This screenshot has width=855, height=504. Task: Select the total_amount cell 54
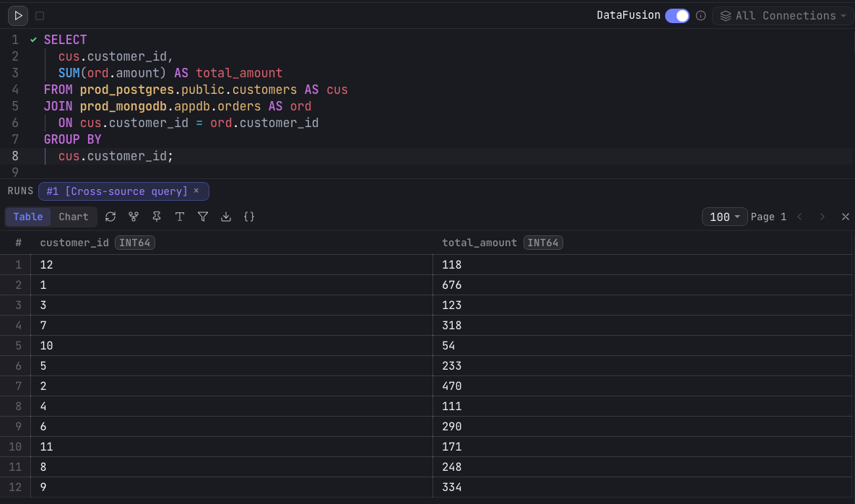[643, 345]
